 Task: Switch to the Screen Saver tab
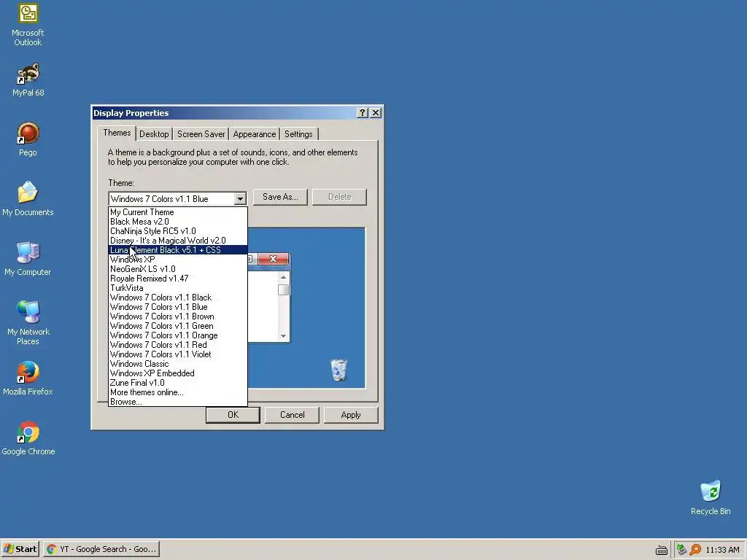tap(201, 134)
